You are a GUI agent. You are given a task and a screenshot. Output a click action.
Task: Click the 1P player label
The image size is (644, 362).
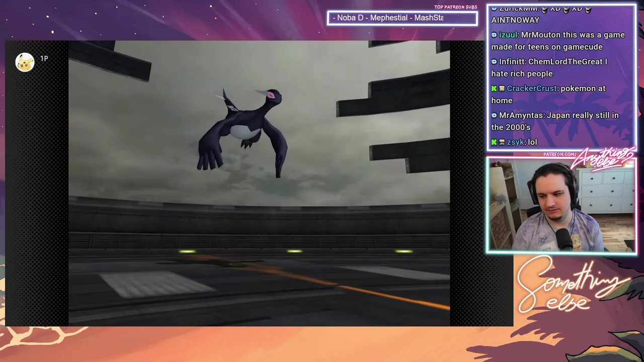click(x=44, y=59)
